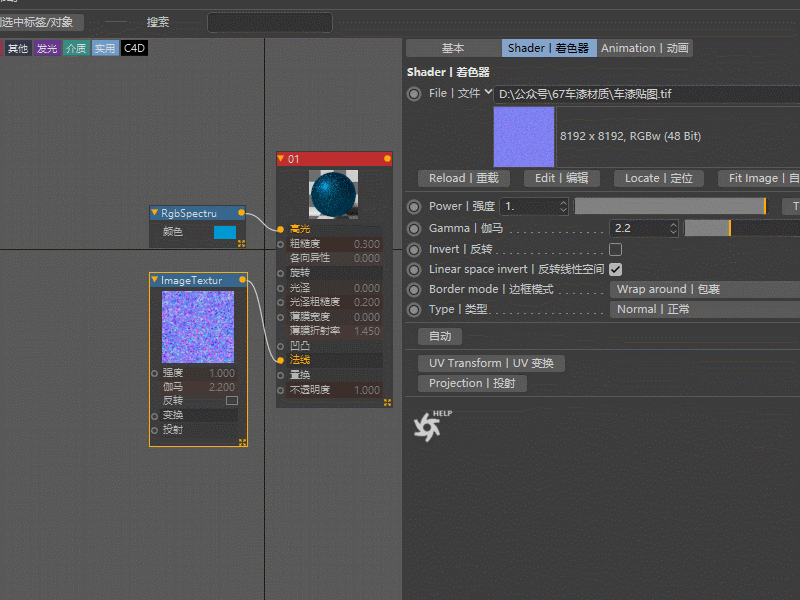Open Projection | 投射 button
This screenshot has height=600, width=800.
(472, 383)
